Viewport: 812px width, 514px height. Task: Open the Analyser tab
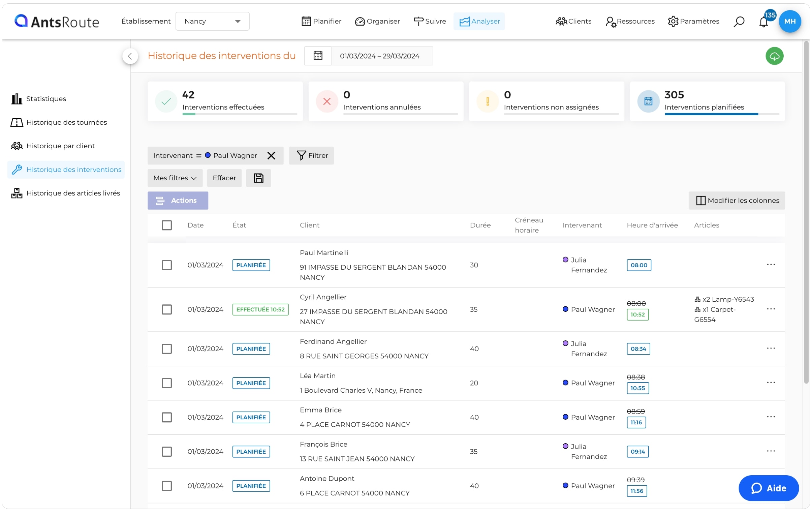(x=479, y=21)
